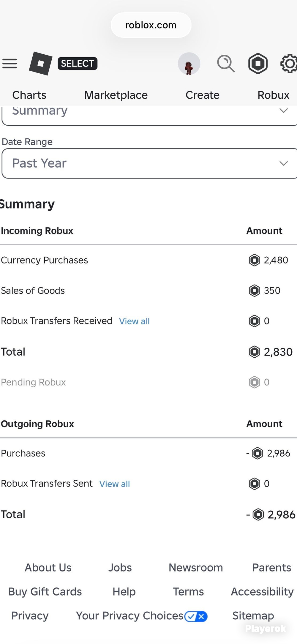This screenshot has height=644, width=297.
Task: Toggle the Your Privacy Choices check icon
Action: (x=196, y=617)
